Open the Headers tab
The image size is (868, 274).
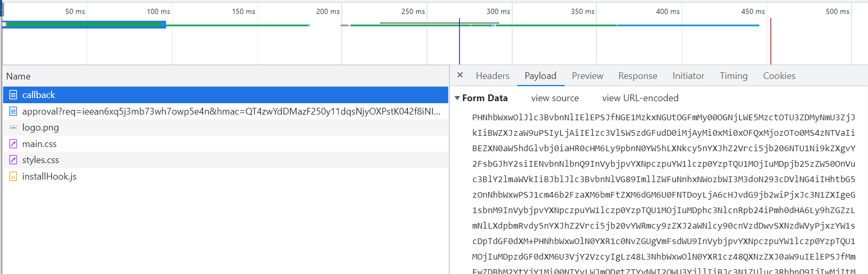point(493,76)
